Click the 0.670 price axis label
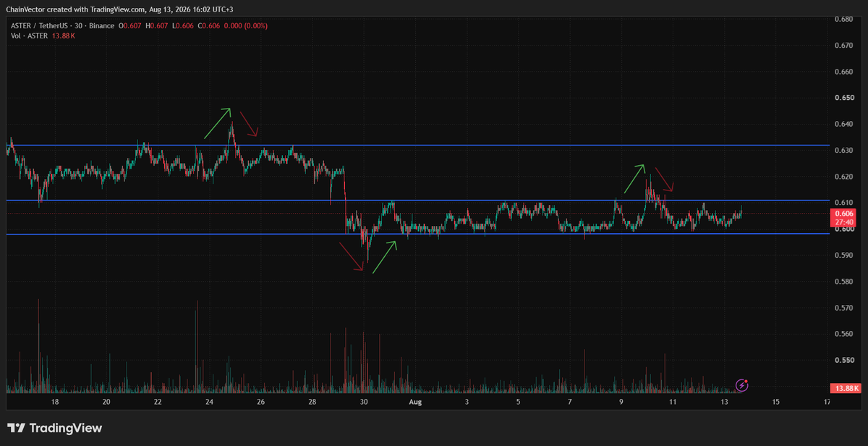868x446 pixels. coord(844,45)
